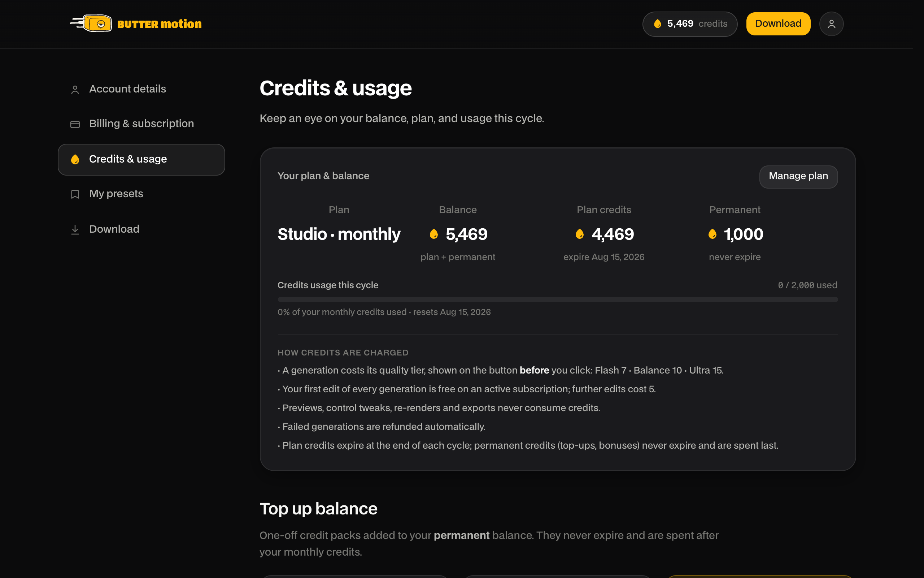
Task: Click the droplet icon beside Credits & usage
Action: tap(75, 159)
